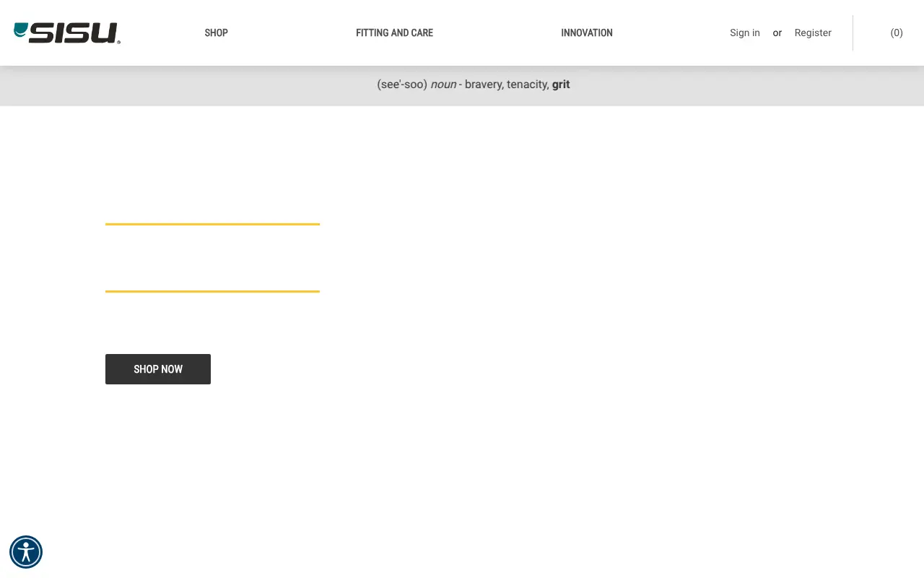924x578 pixels.
Task: Open the accessibility widget icon
Action: (26, 552)
